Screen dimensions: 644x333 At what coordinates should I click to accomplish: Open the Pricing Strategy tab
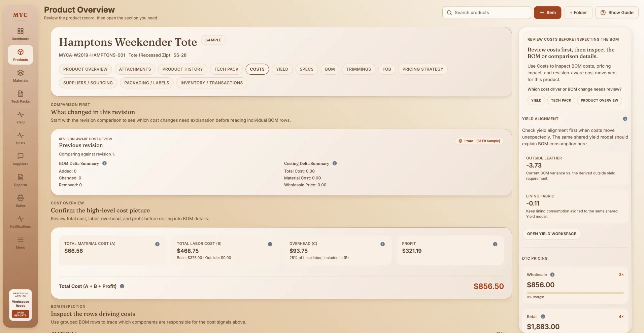point(423,69)
